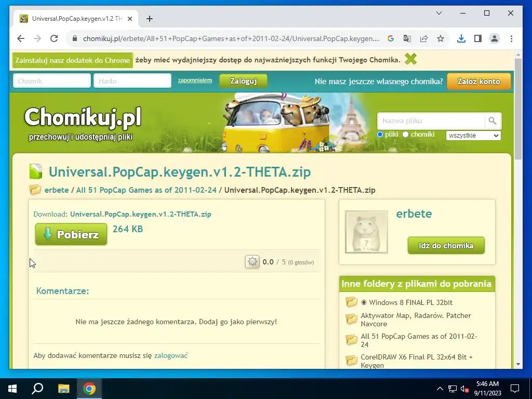Click the scrollbar down arrow

click(518, 364)
